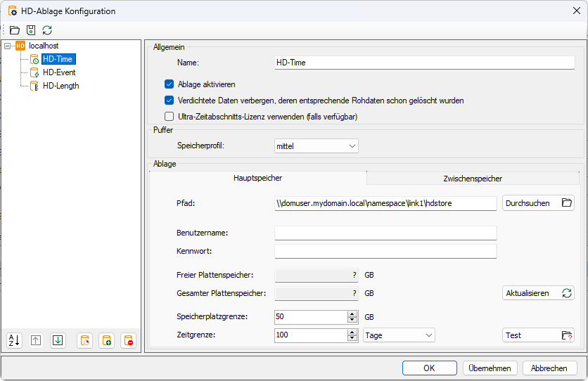Viewport: 588px width, 381px height.
Task: Uncheck the 'Ablage aktivieren' checkbox
Action: tap(169, 84)
